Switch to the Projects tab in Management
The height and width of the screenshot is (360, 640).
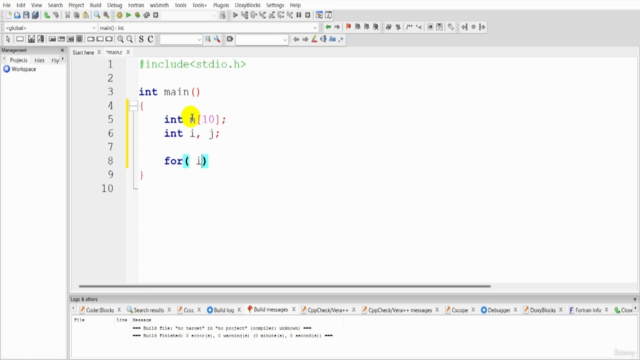point(18,60)
